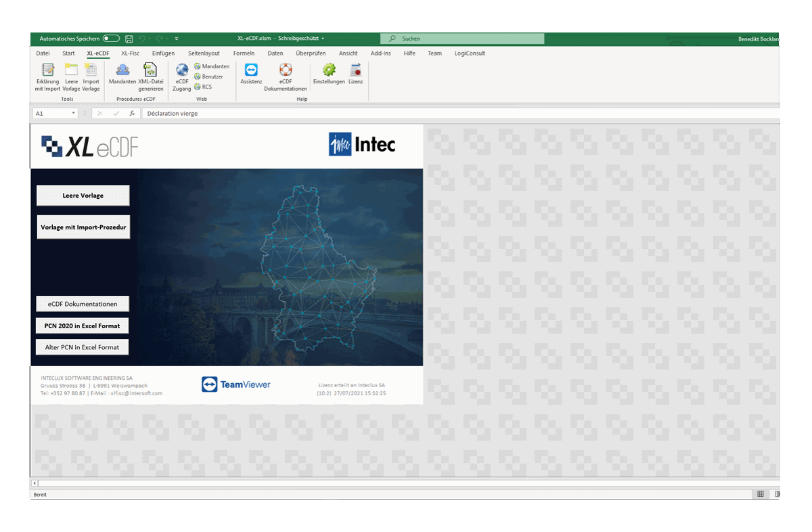Expand the Name Box dropdown arrow
This screenshot has width=812, height=532.
coord(73,114)
